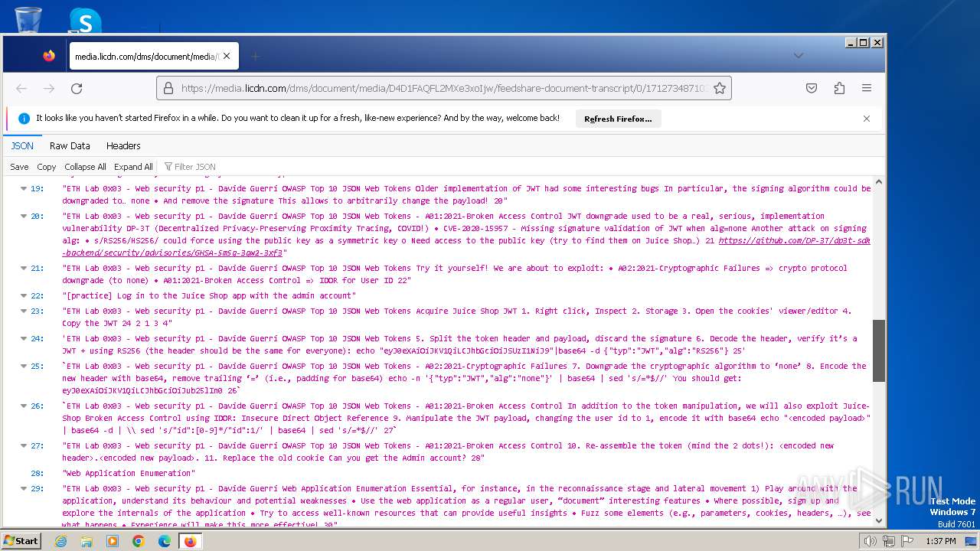Open Windows Media Player from taskbar
The height and width of the screenshot is (551, 980).
(x=113, y=541)
